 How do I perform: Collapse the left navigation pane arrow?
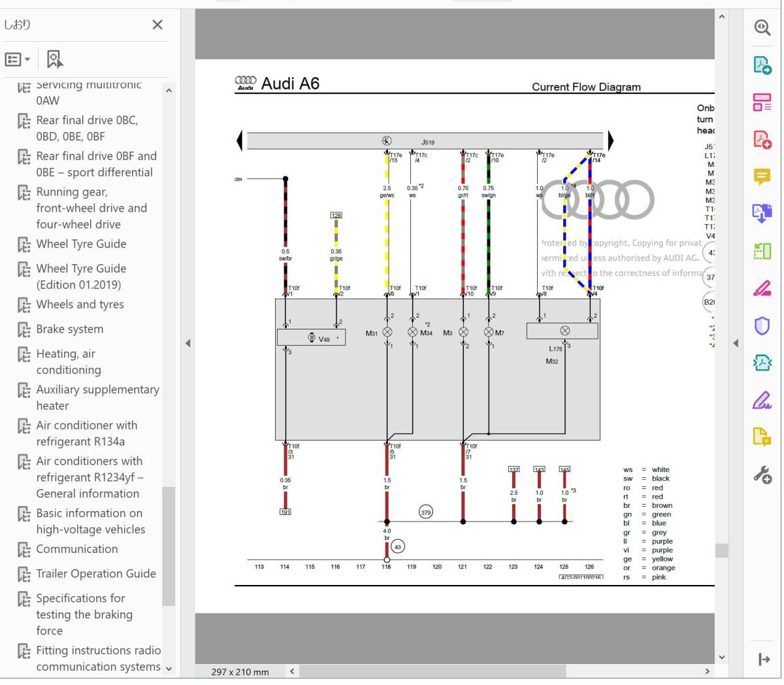(x=188, y=343)
